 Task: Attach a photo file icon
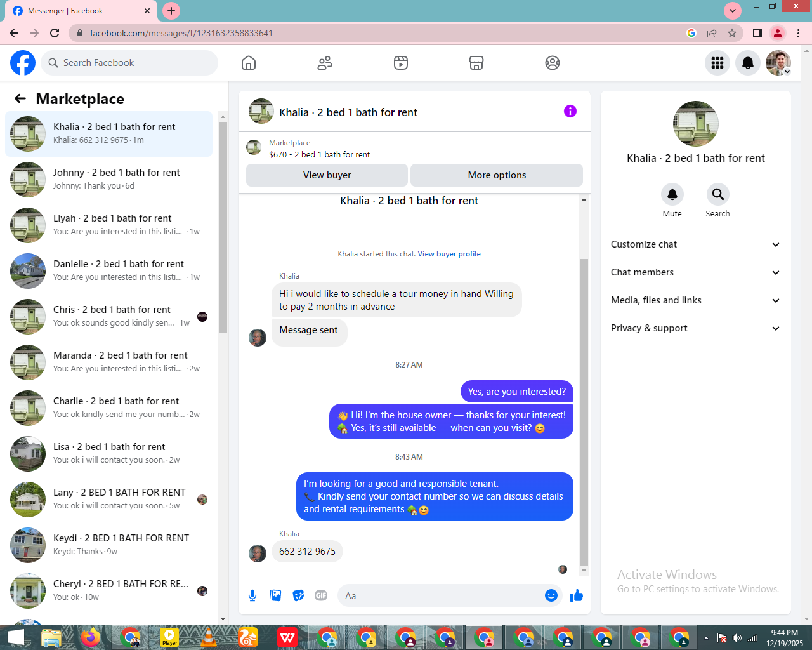[x=275, y=595]
